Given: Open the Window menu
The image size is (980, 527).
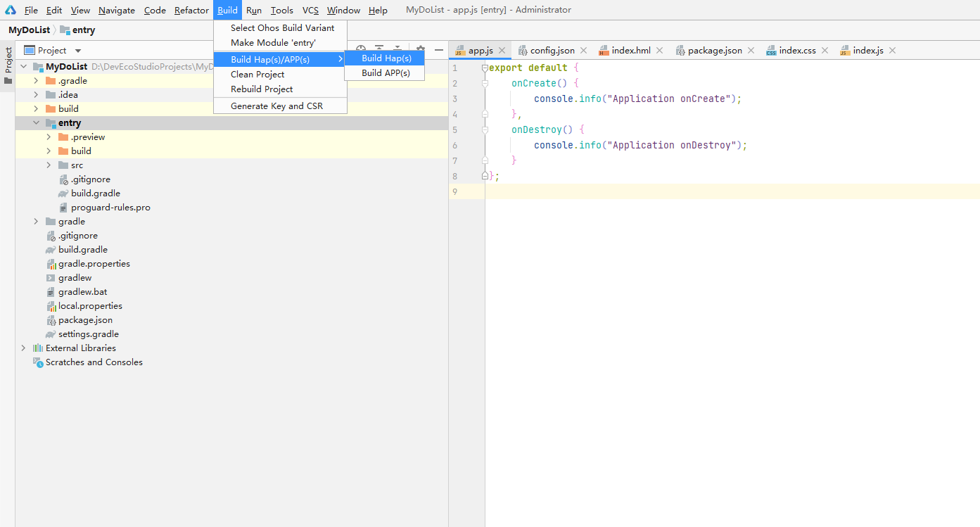Looking at the screenshot, I should coord(343,10).
